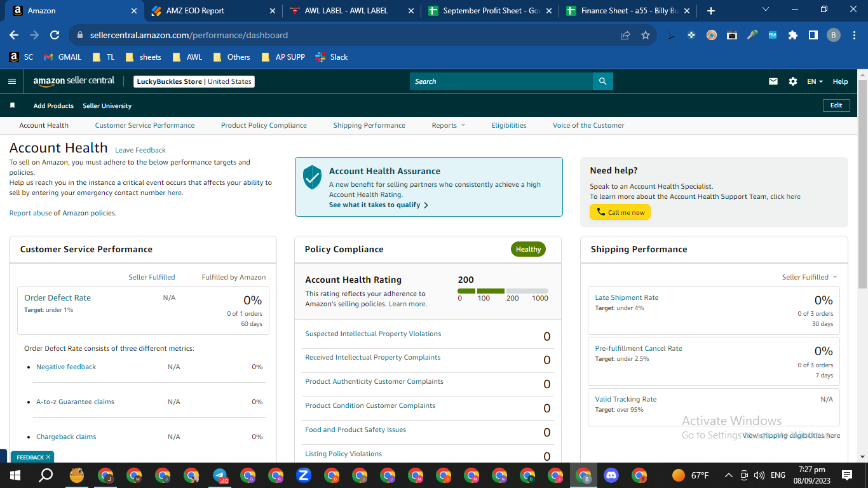
Task: Toggle the Chrome side panel
Action: [x=813, y=35]
